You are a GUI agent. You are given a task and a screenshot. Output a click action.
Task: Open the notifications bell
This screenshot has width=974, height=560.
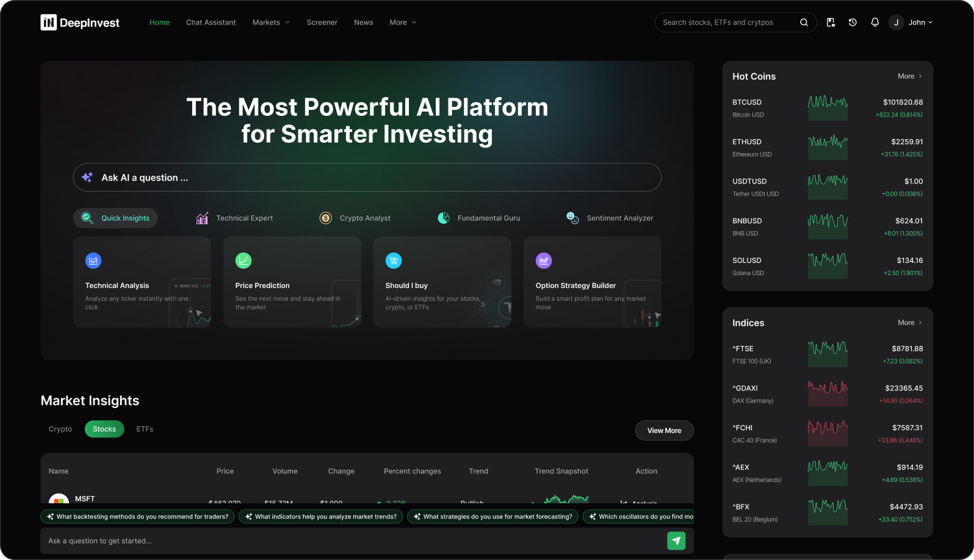pos(875,23)
